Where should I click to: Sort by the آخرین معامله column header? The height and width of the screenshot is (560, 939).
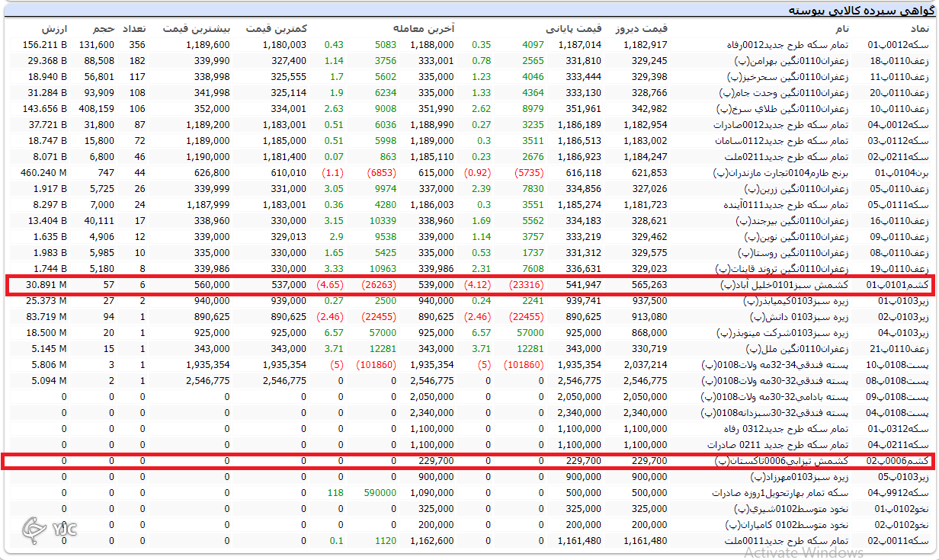click(424, 28)
